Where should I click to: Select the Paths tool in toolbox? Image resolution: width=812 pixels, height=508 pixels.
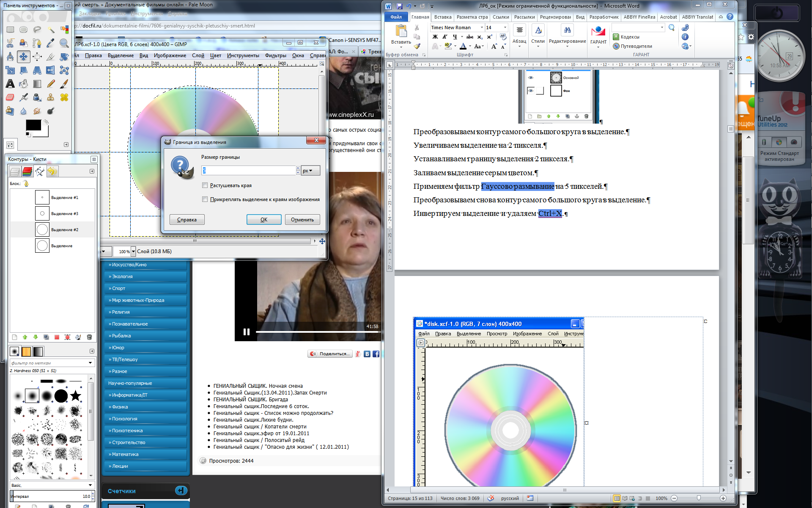[x=37, y=43]
